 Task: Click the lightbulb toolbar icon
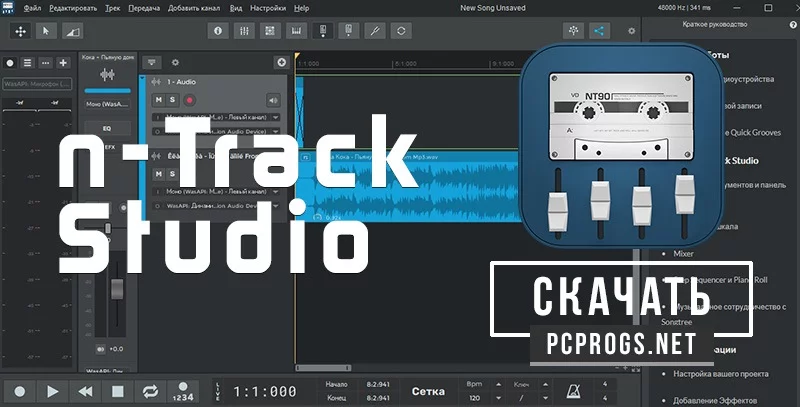[573, 31]
